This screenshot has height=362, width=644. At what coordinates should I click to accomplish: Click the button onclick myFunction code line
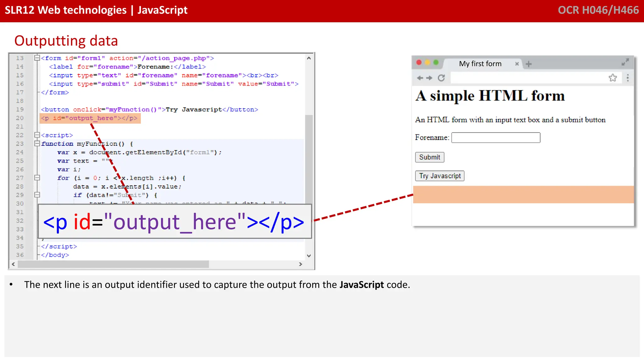click(x=149, y=110)
